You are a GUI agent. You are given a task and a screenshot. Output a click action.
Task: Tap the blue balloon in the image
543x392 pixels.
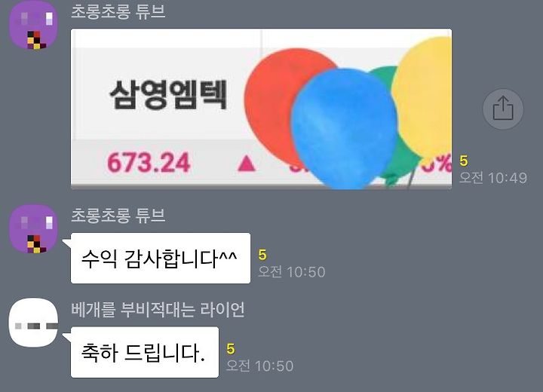(x=343, y=128)
